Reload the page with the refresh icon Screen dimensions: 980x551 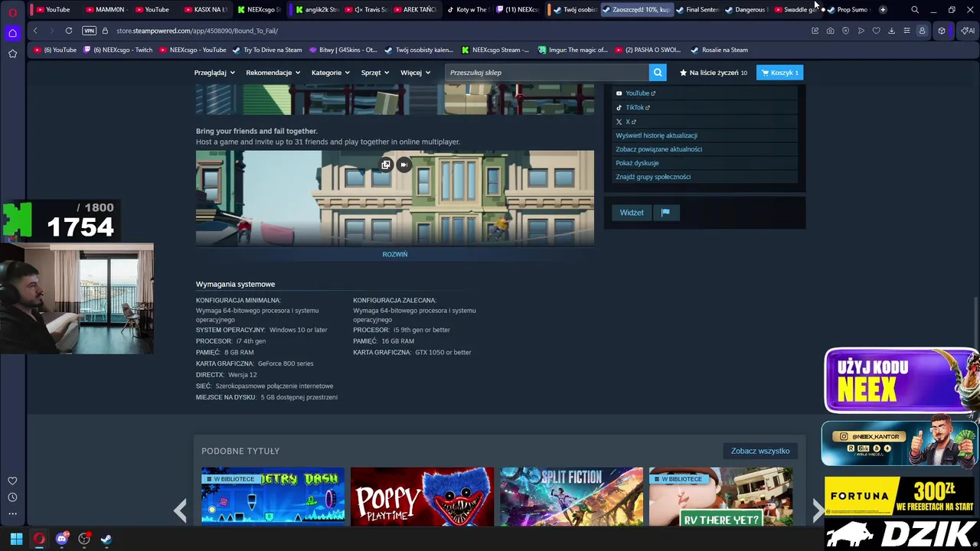tap(69, 31)
